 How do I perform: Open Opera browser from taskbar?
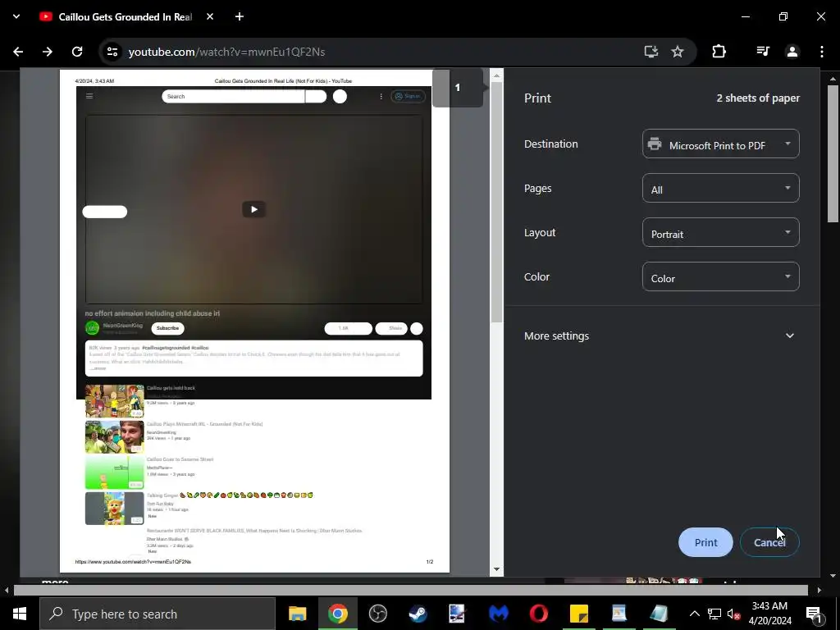538,614
